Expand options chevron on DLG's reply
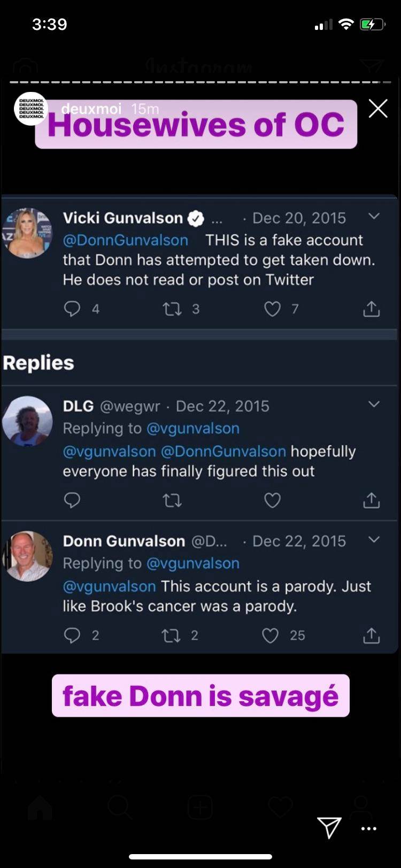401x868 pixels. tap(374, 404)
